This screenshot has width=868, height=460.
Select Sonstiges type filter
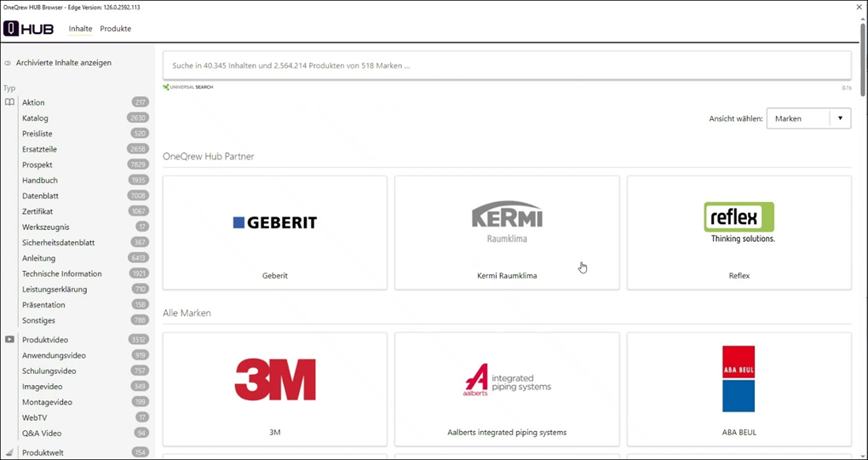[x=38, y=320]
